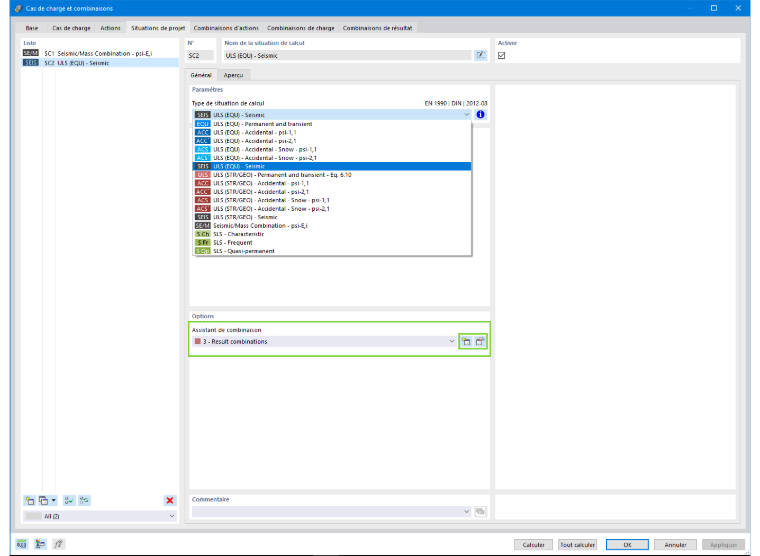Click the second bottom-left settings icon

[x=40, y=544]
